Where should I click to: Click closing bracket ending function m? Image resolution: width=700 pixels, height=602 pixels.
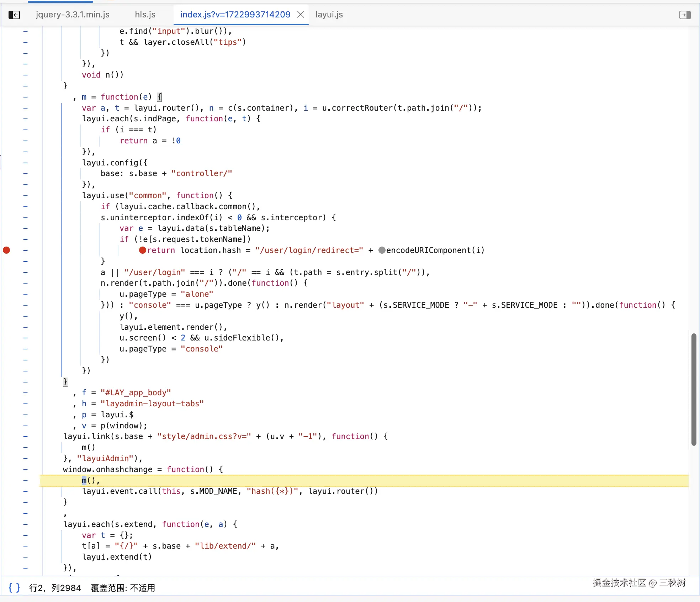[x=65, y=382]
